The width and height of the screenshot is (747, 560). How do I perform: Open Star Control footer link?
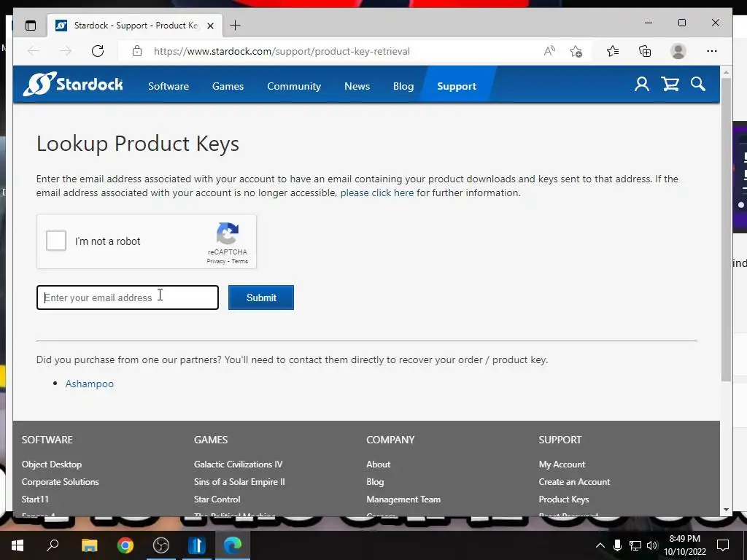[217, 499]
